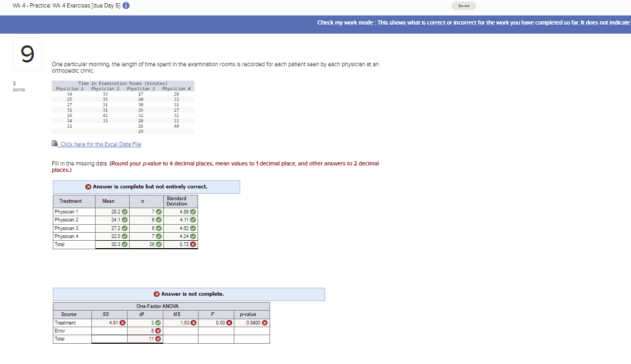
Task: Click green check beside Physician 4 n value 7
Action: (x=159, y=236)
